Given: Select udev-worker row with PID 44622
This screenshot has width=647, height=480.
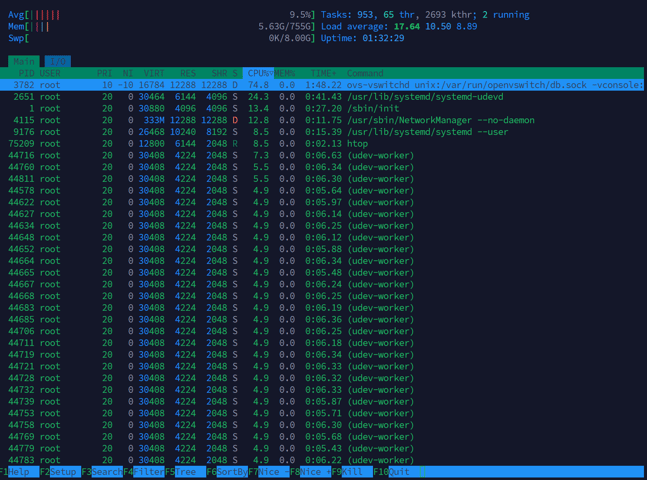Looking at the screenshot, I should pyautogui.click(x=322, y=202).
